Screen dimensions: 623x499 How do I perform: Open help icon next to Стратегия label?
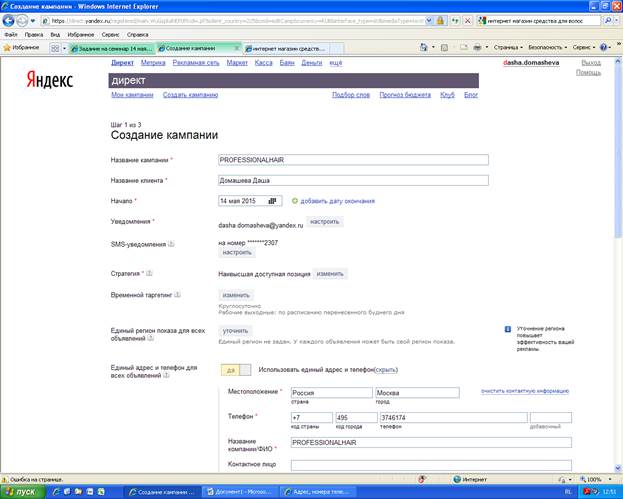click(149, 273)
